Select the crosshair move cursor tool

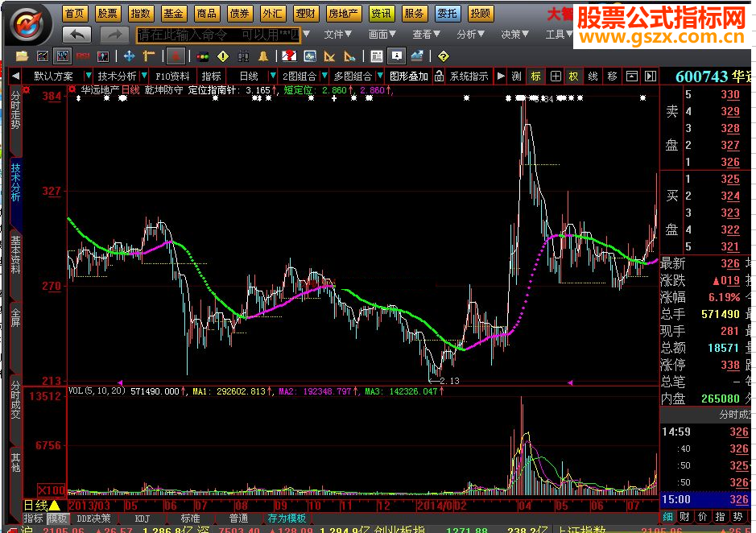(128, 56)
